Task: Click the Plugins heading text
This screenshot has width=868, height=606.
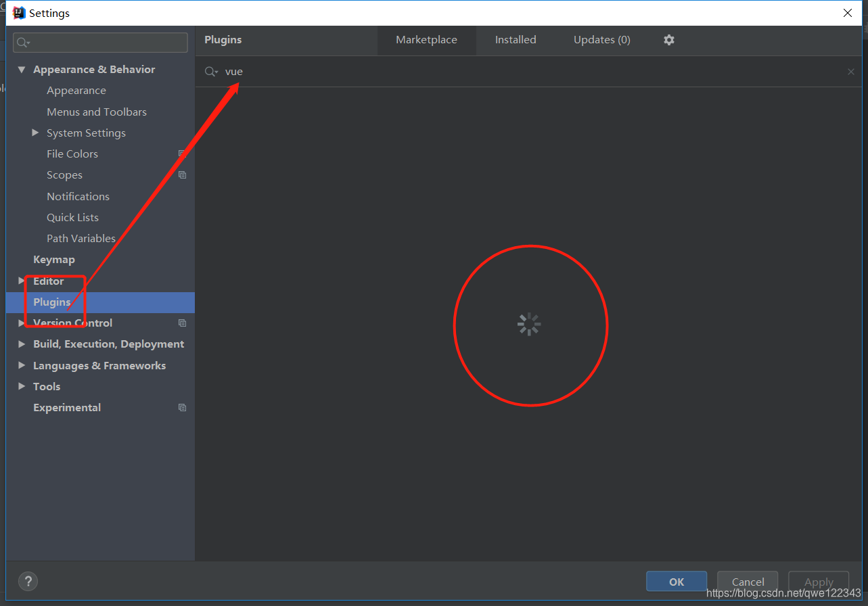Action: 223,40
